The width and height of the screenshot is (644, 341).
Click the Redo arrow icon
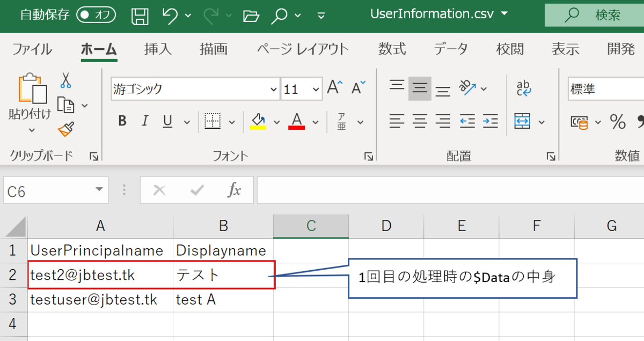(x=212, y=16)
